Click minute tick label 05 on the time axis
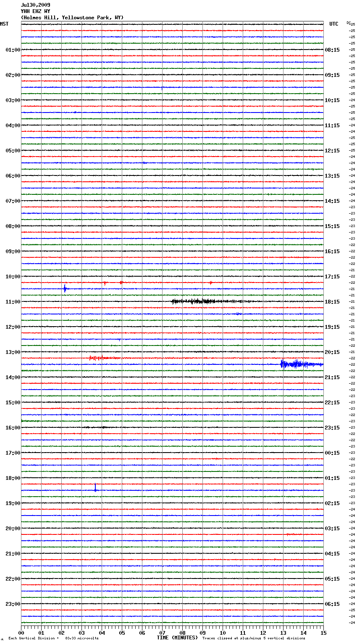 tap(122, 633)
